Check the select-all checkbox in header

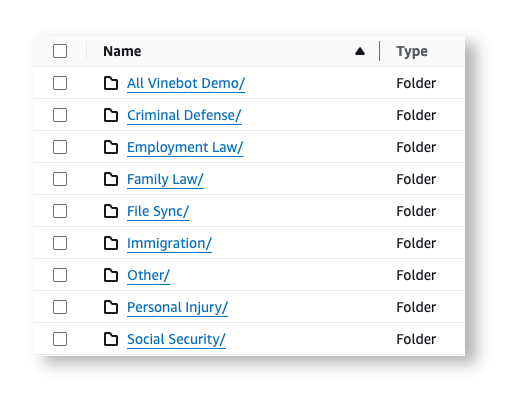60,51
